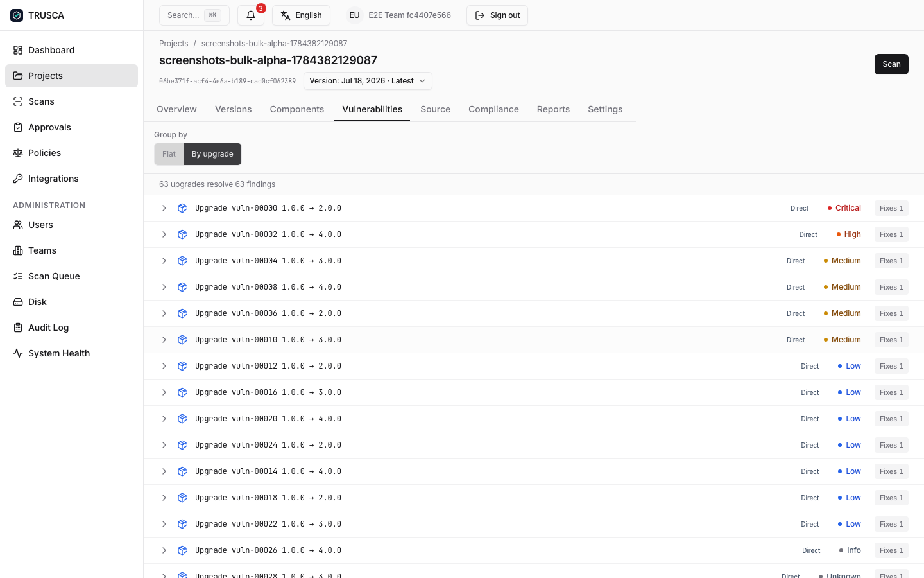Click Sign out button
Viewport: 924px width, 578px height.
(497, 15)
